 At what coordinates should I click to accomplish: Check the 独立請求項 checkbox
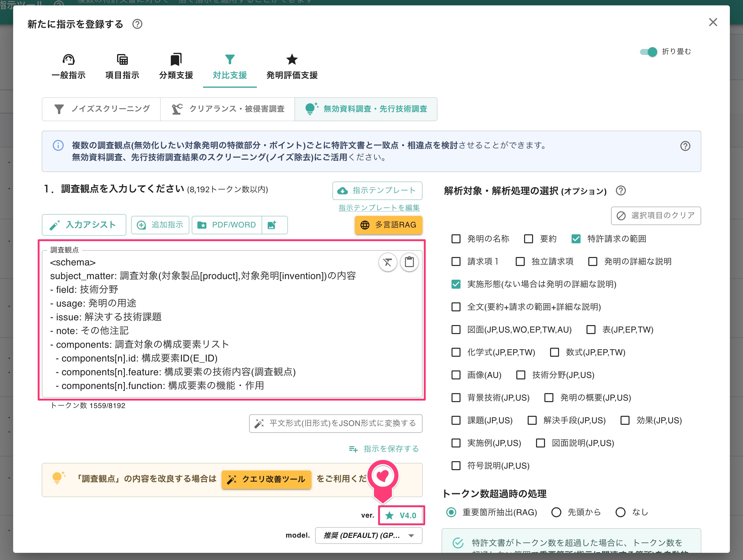click(x=520, y=261)
